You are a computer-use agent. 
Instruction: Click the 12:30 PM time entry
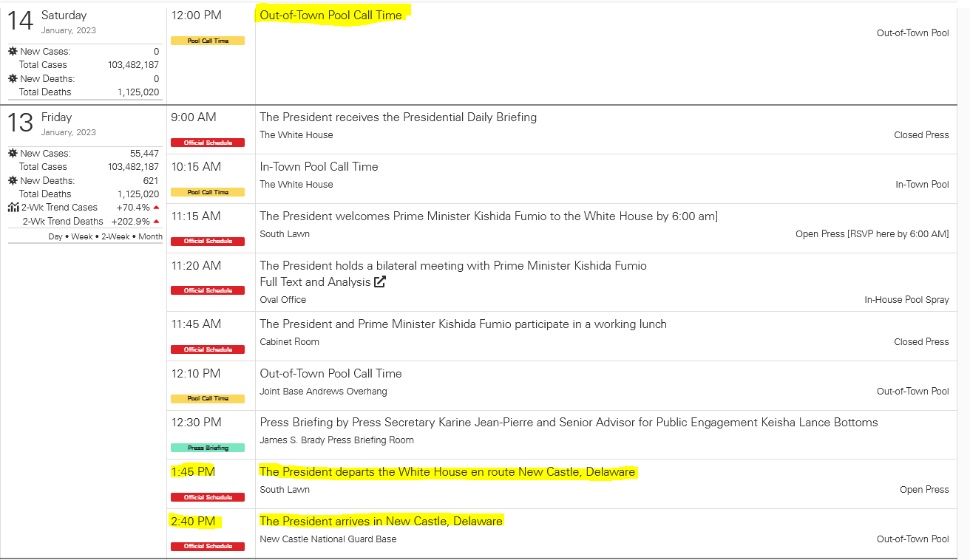[196, 423]
